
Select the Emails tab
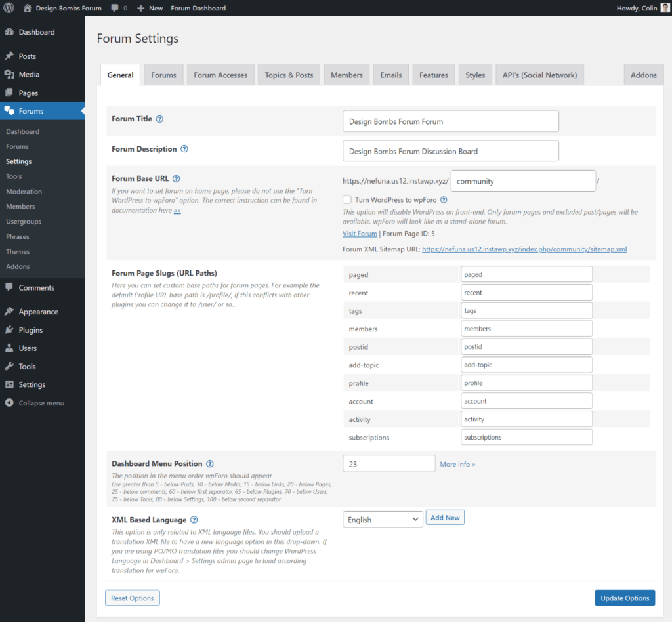391,75
